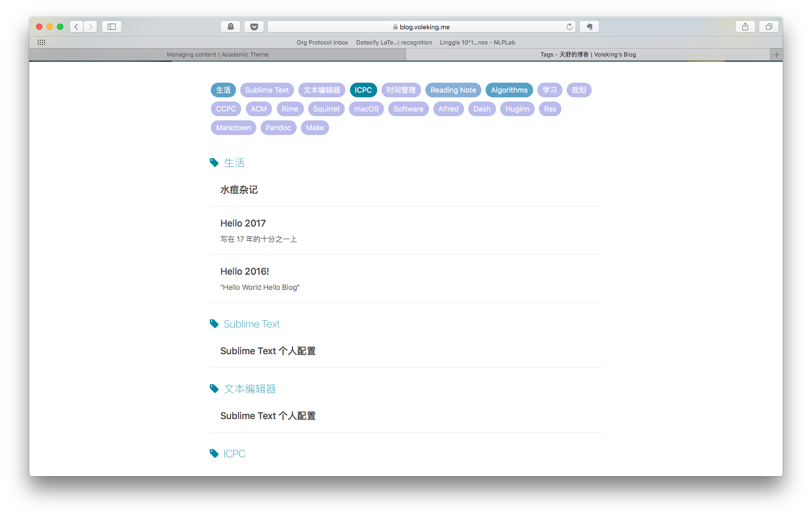
Task: Select the Algorithms tag
Action: 509,90
